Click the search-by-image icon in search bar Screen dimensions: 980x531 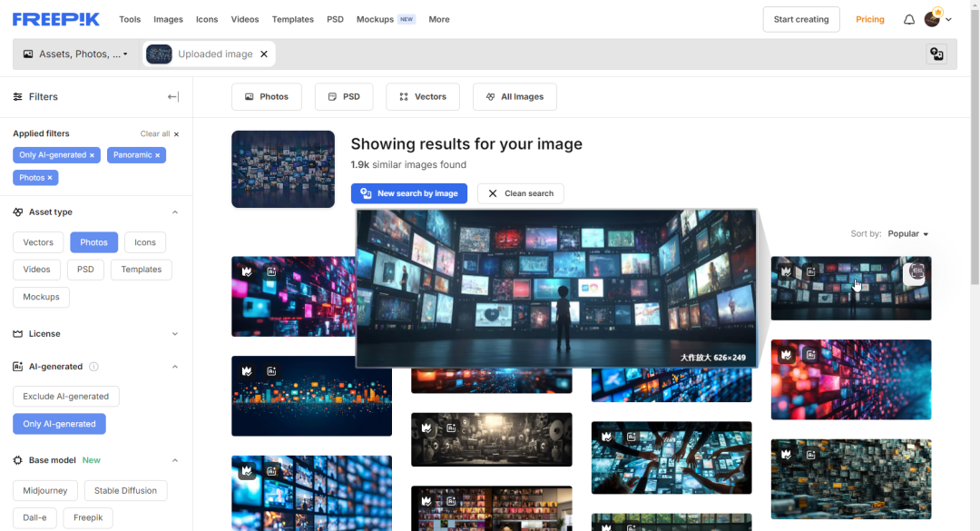[x=936, y=54]
